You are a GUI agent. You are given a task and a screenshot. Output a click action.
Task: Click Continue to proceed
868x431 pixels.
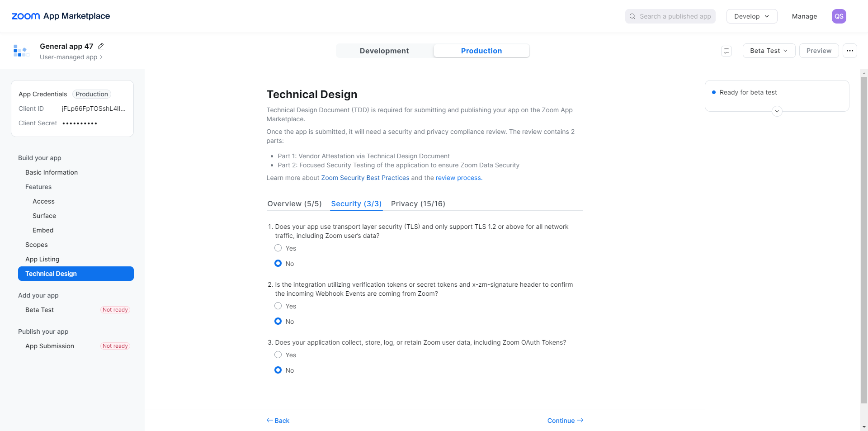pos(565,421)
